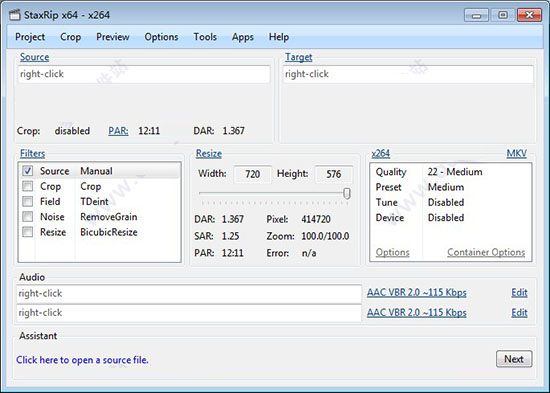Image resolution: width=550 pixels, height=393 pixels.
Task: Click the MKV container link
Action: [x=517, y=154]
